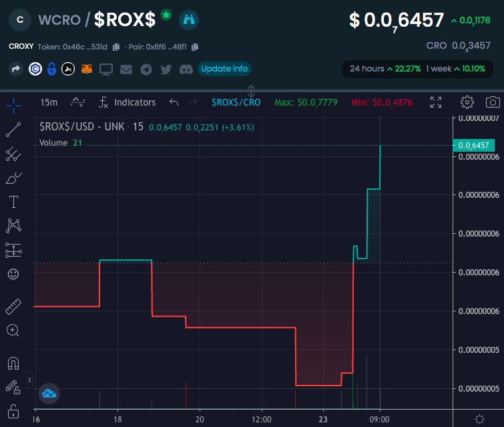504x427 pixels.
Task: Click the 1 week 10.10% change
Action: [455, 69]
